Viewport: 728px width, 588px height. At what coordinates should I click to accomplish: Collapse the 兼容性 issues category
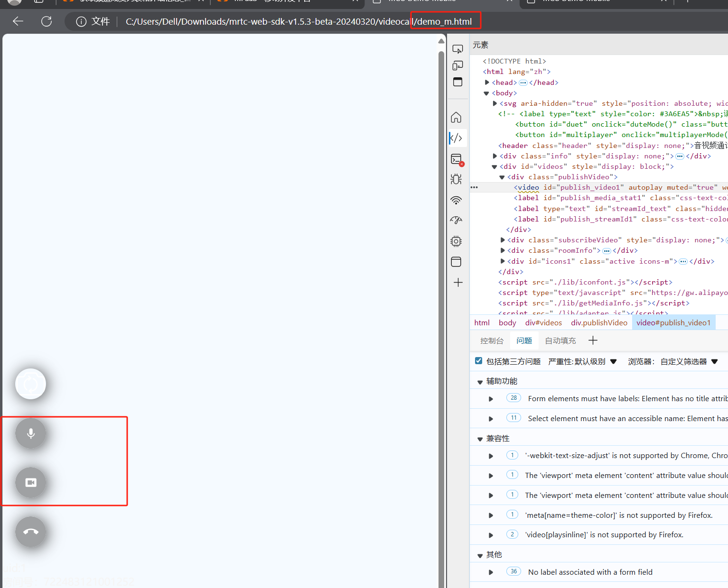(x=480, y=439)
